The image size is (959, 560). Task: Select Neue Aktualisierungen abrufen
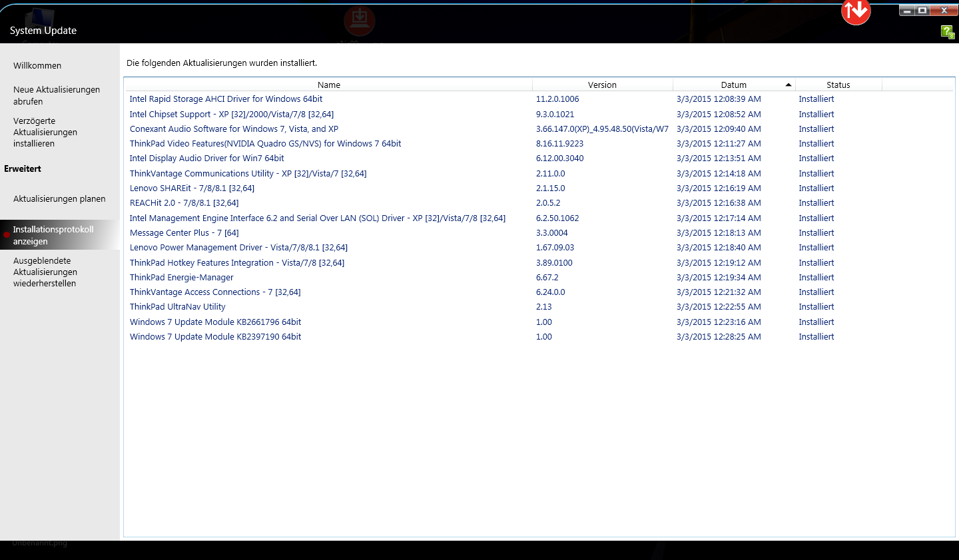pos(57,95)
